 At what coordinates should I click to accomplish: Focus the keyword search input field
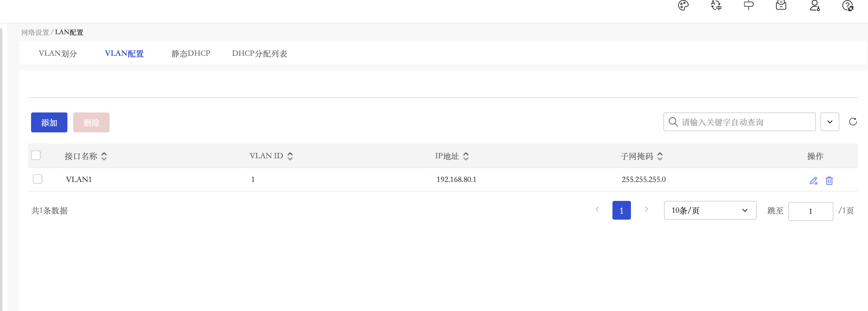(x=745, y=122)
